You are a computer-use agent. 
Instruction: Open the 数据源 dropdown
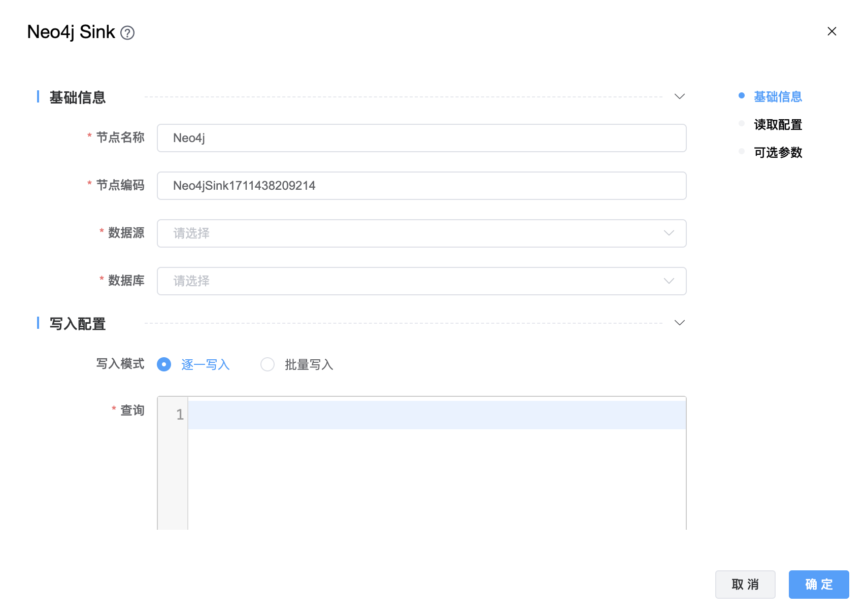pyautogui.click(x=421, y=233)
